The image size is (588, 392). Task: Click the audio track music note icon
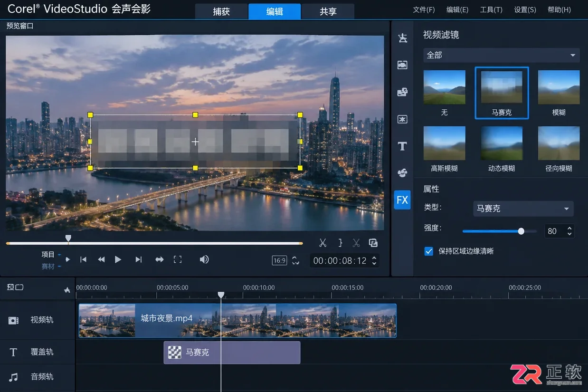(13, 377)
